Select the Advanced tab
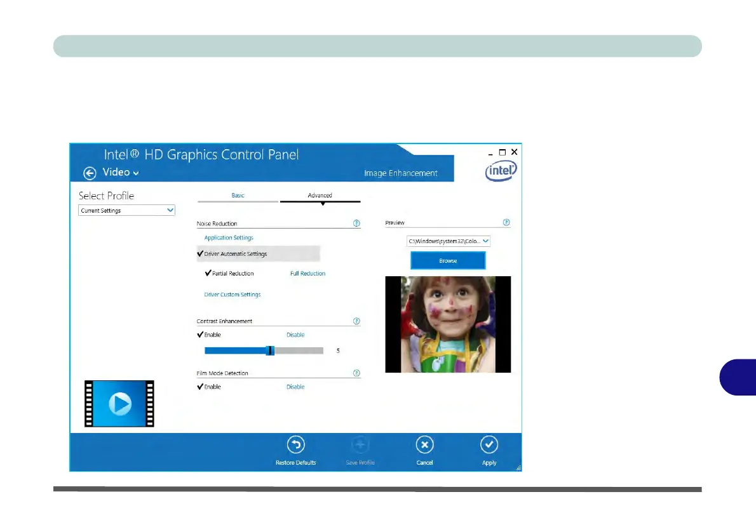The image size is (756, 532). tap(320, 196)
